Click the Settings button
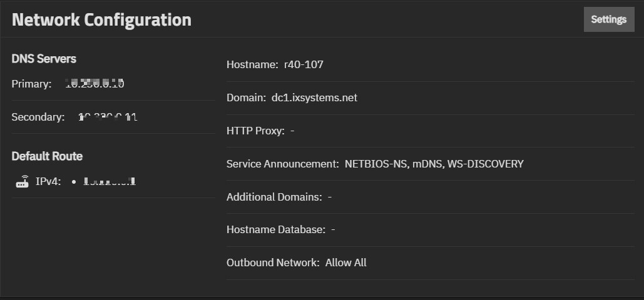 (608, 19)
